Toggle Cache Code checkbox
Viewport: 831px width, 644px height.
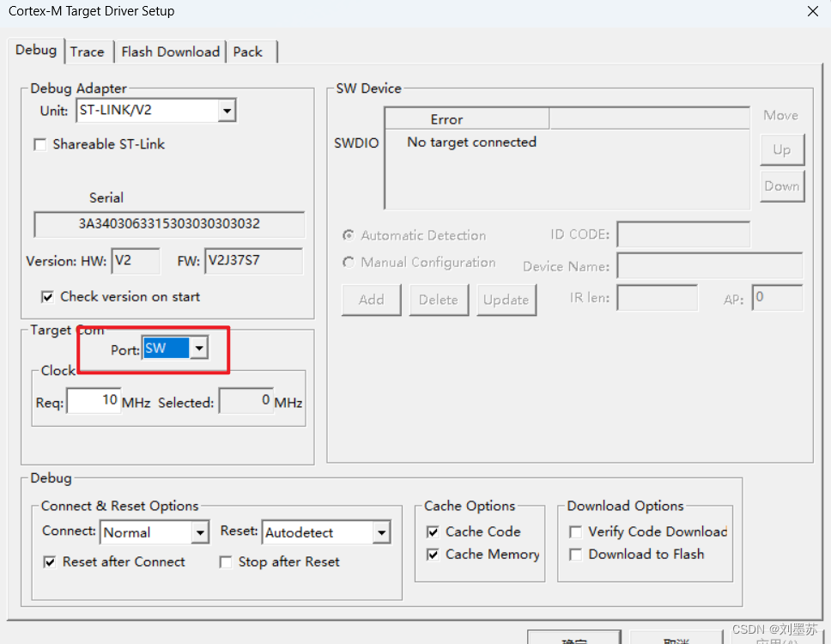coord(433,532)
